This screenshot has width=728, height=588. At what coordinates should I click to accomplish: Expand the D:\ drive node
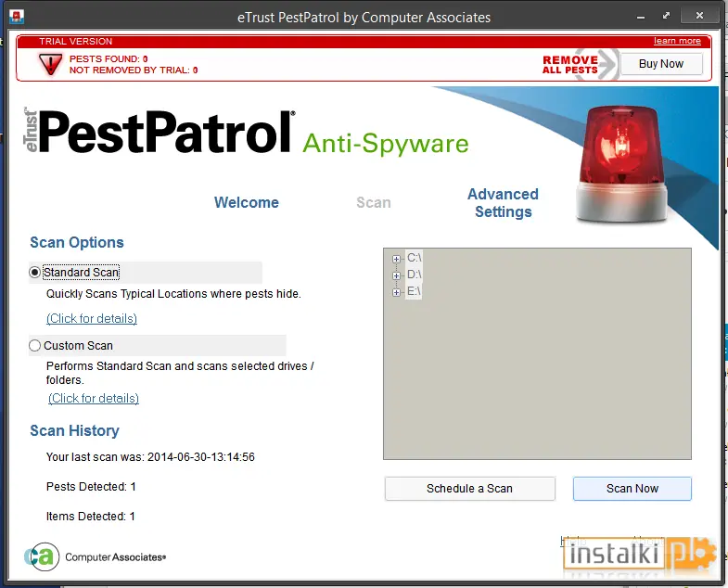(x=396, y=275)
